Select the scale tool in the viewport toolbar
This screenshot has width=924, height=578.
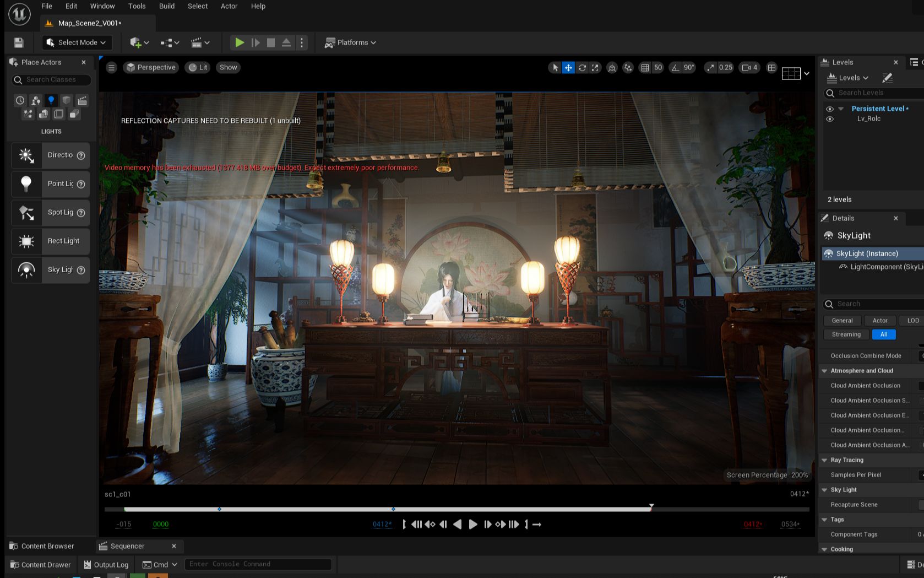[595, 67]
